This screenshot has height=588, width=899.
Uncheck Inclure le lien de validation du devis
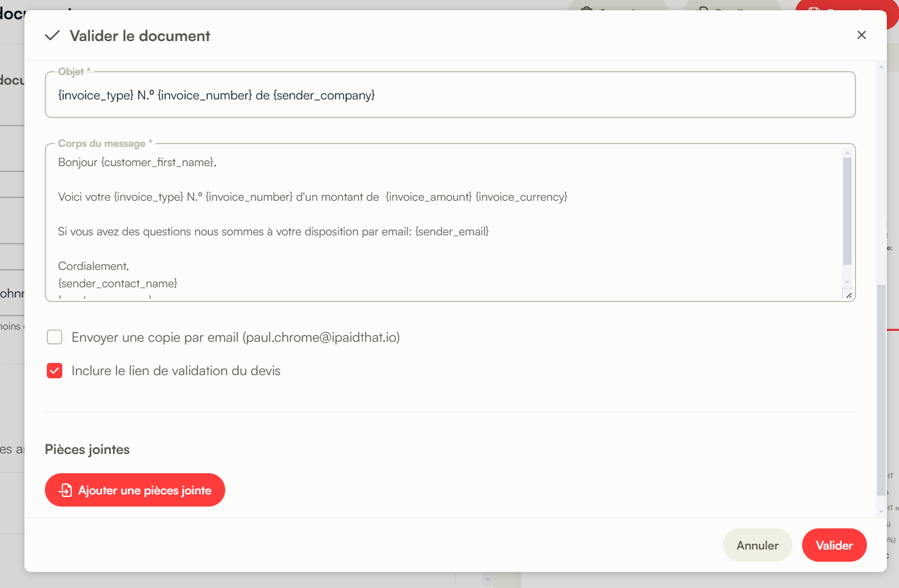coord(55,371)
